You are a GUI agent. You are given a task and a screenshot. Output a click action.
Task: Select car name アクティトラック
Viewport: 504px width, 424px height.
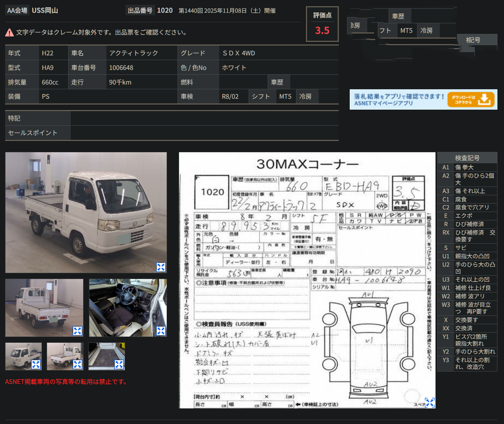(133, 53)
